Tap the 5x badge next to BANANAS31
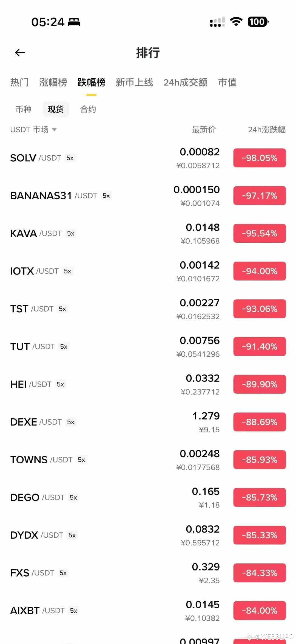This screenshot has height=644, width=296. coord(106,196)
